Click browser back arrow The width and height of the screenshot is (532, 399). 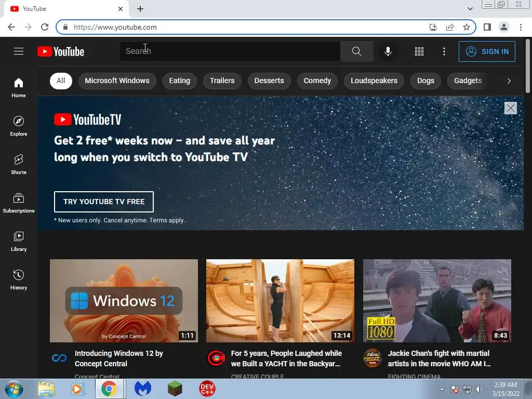click(x=11, y=27)
